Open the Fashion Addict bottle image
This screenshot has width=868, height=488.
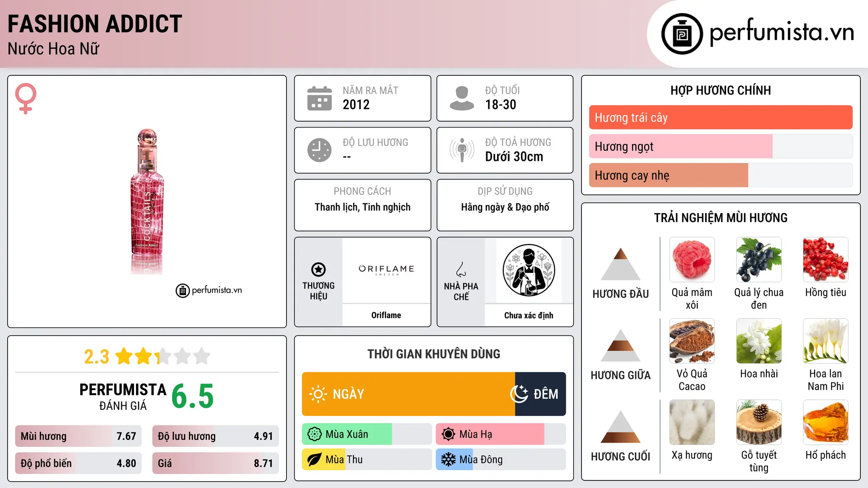(147, 202)
